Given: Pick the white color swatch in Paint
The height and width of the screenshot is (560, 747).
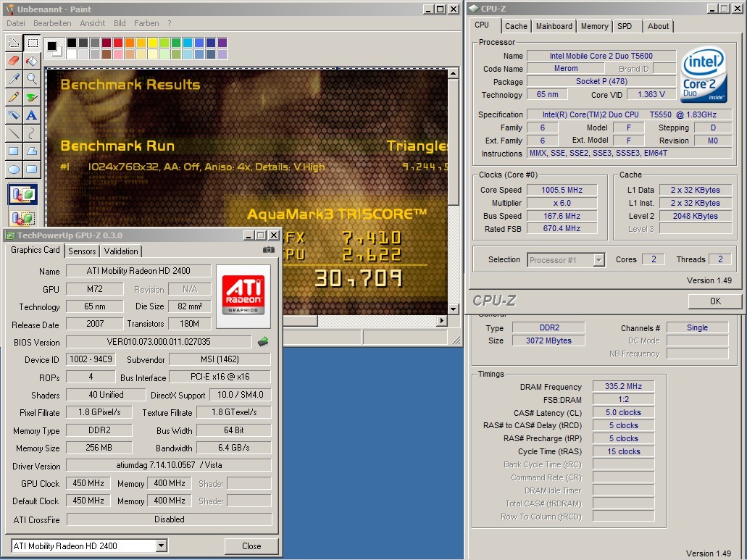Looking at the screenshot, I should point(72,54).
